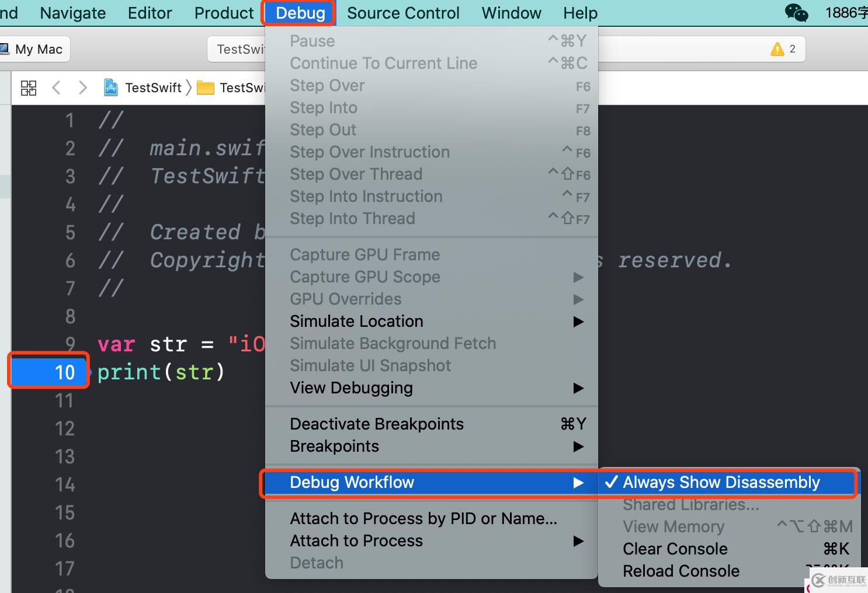The width and height of the screenshot is (868, 593).
Task: Select Clear Console in the submenu
Action: (x=728, y=549)
